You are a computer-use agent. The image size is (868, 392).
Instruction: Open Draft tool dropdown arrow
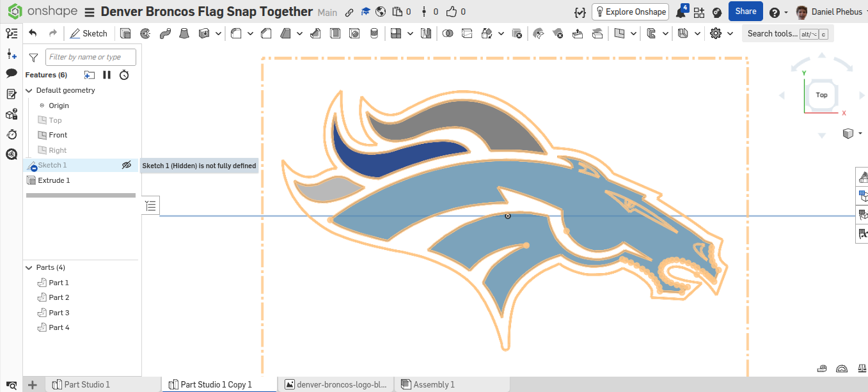(x=299, y=33)
